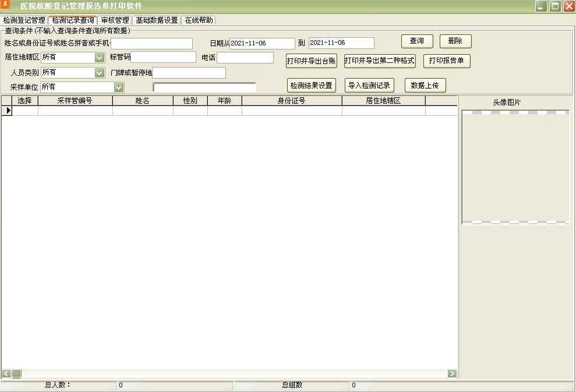
Task: Maximize the application window
Action: point(555,6)
